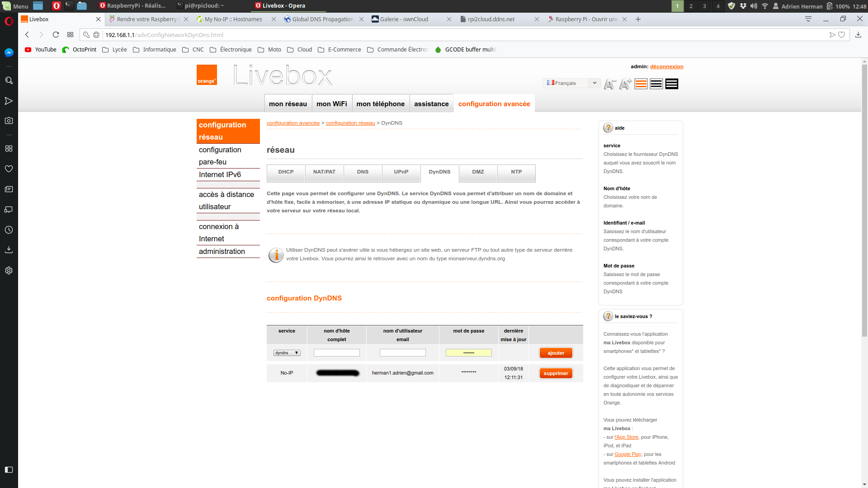Switch to workspace 2 in panel

(691, 6)
